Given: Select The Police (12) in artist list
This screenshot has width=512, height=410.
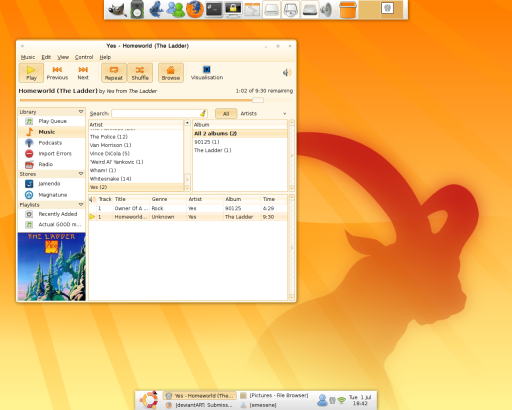Looking at the screenshot, I should coord(136,137).
